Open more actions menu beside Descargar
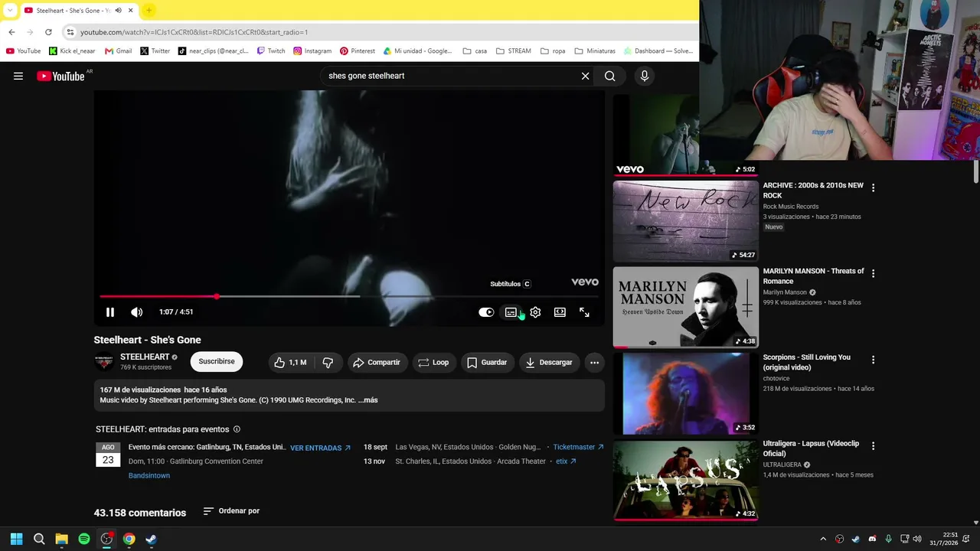980x551 pixels. (594, 362)
